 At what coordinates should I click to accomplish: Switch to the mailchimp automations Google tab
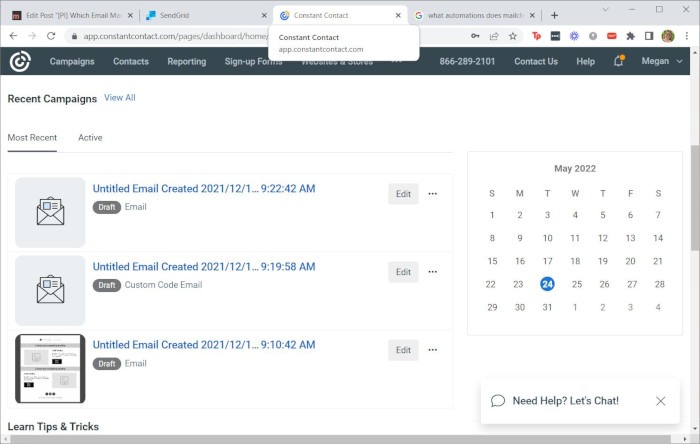coord(473,15)
